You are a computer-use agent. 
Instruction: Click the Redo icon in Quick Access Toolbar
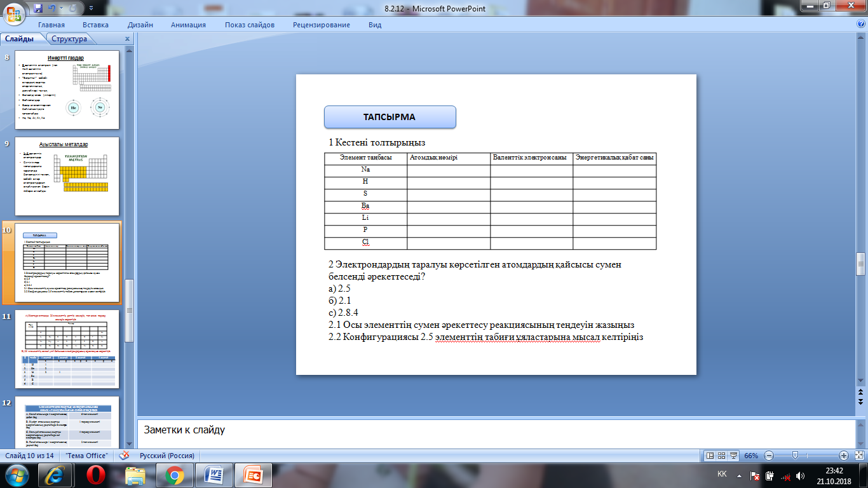(71, 8)
